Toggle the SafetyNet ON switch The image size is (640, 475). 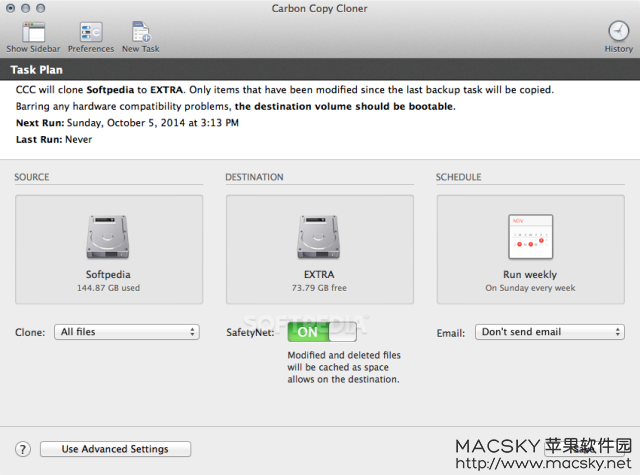pyautogui.click(x=322, y=332)
